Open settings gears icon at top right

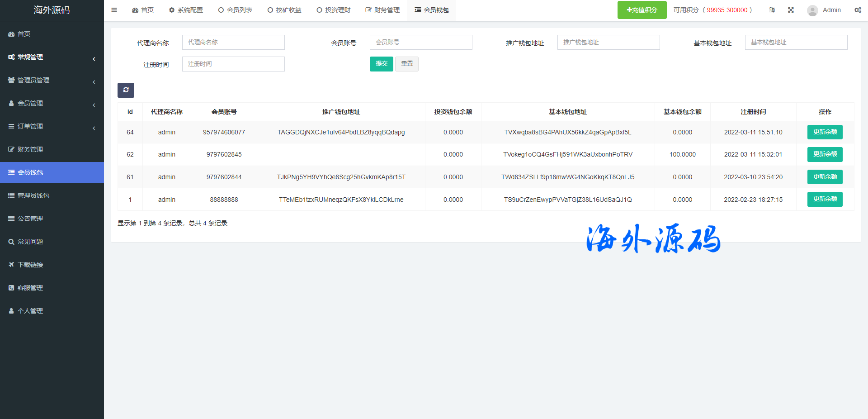(x=858, y=10)
